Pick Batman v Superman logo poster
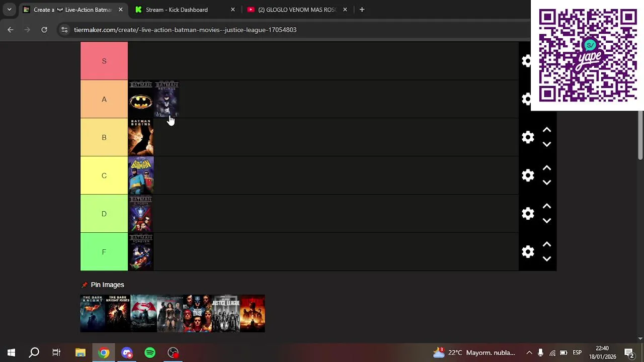This screenshot has height=362, width=644. 144,313
